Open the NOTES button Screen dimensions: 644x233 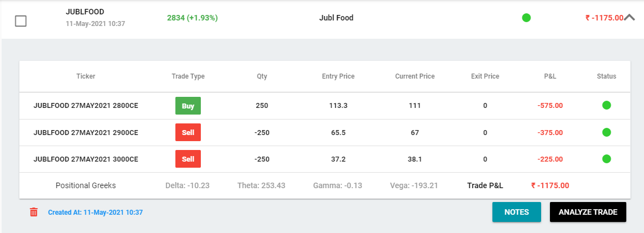516,212
